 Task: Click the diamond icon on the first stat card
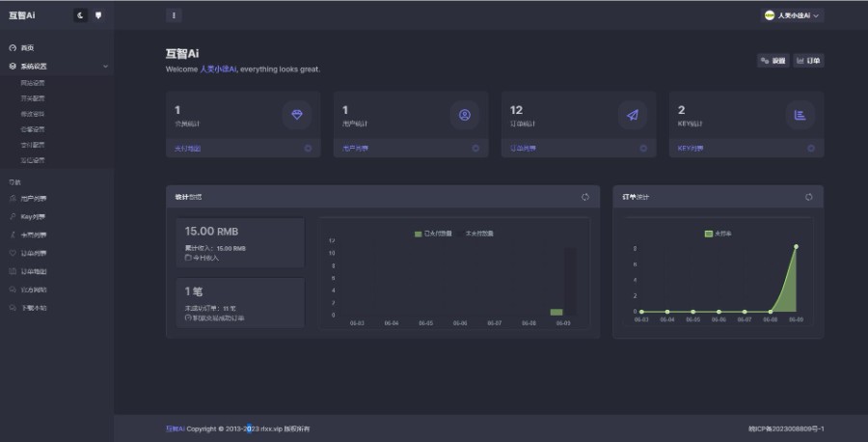(297, 115)
